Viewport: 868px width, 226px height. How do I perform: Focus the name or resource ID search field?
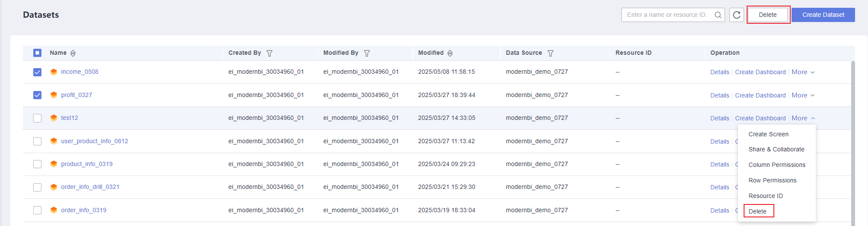[x=667, y=15]
